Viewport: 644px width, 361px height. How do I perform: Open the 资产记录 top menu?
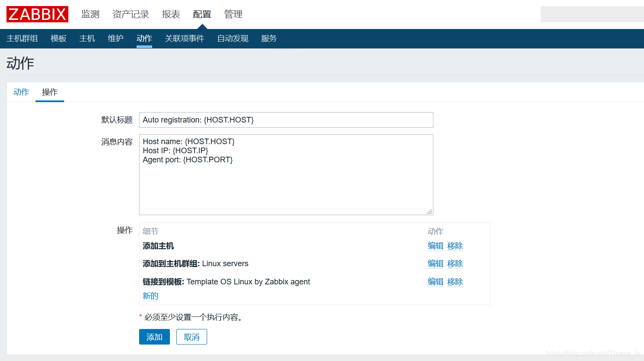[x=130, y=14]
